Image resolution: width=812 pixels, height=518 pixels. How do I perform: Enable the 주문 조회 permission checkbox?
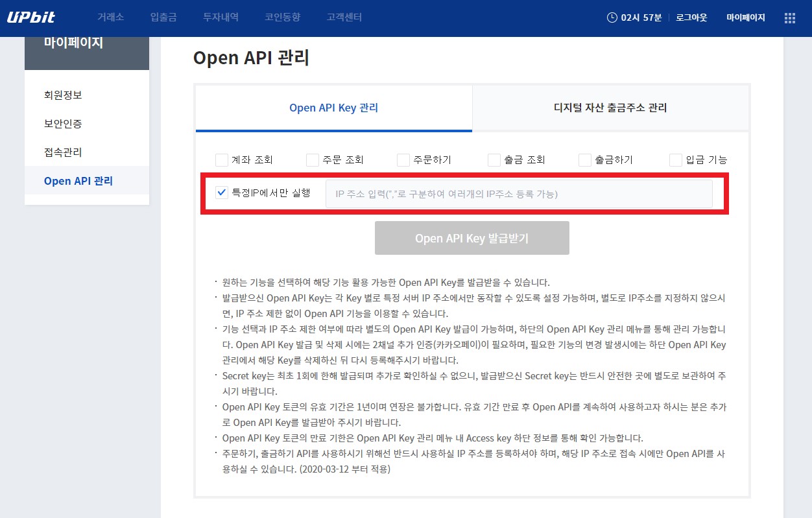(x=313, y=159)
